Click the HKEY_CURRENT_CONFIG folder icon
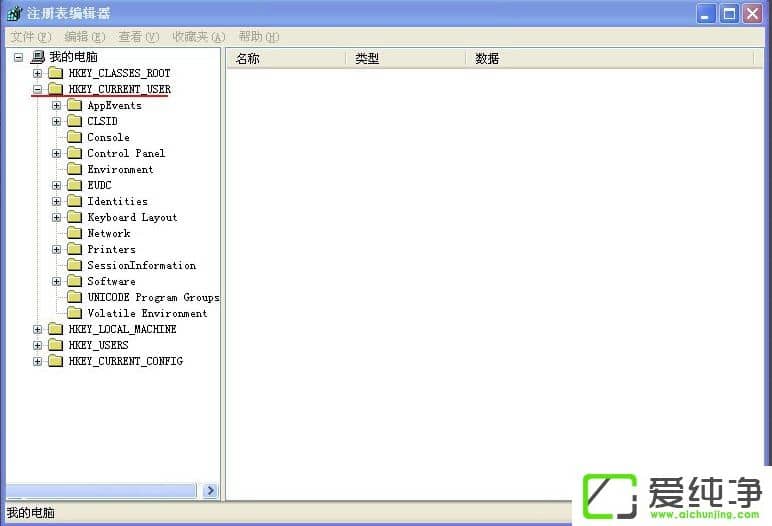 point(56,361)
